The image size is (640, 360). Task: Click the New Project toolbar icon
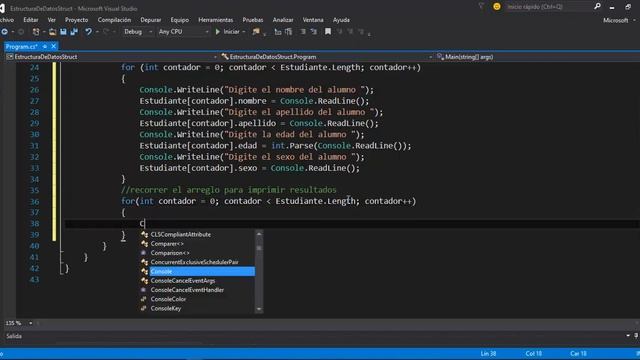pos(36,31)
